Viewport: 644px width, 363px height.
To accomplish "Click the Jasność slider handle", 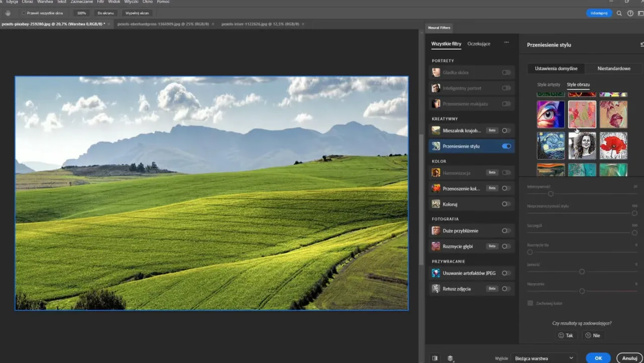I will tap(582, 271).
